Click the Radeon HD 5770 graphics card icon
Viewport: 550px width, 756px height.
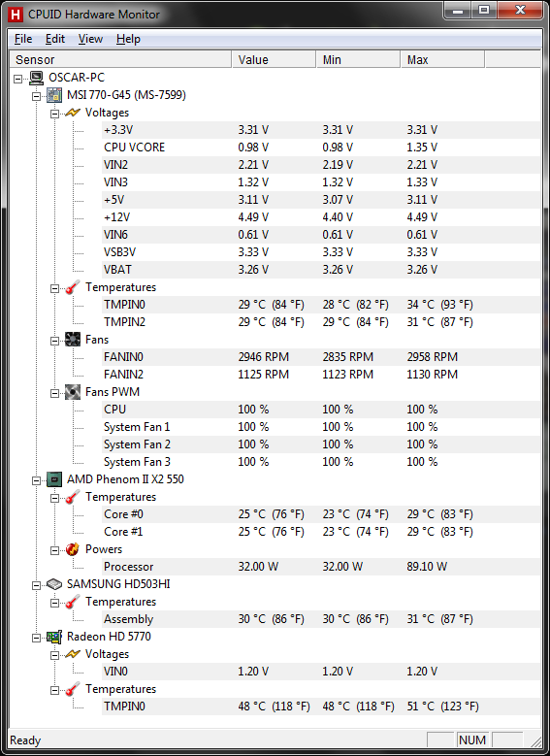click(x=54, y=638)
